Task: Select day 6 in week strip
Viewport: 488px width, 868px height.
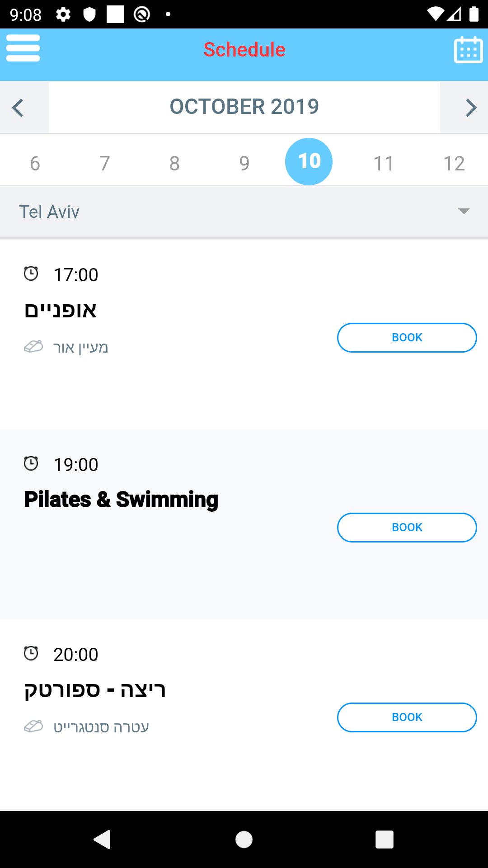Action: tap(35, 163)
